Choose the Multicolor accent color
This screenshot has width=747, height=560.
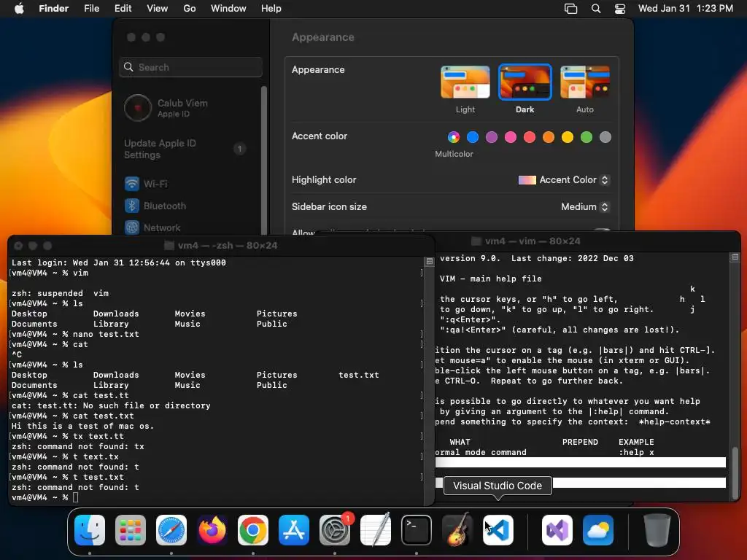454,137
